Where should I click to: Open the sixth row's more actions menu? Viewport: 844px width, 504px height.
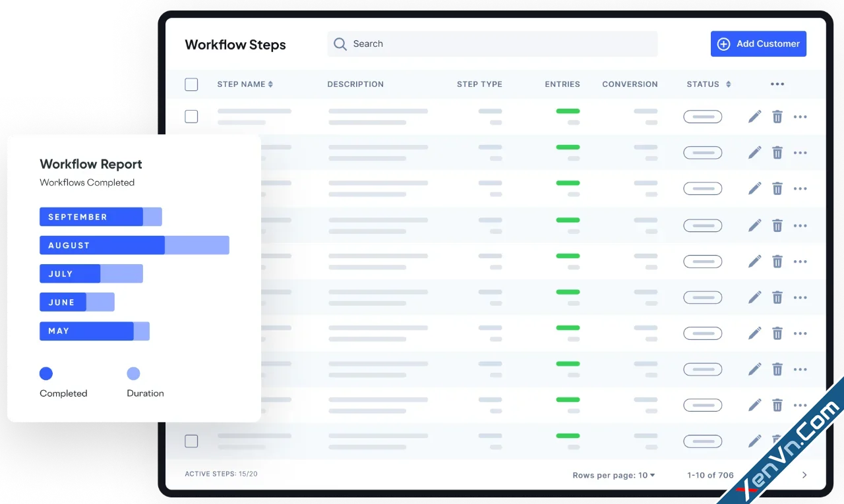pyautogui.click(x=800, y=298)
